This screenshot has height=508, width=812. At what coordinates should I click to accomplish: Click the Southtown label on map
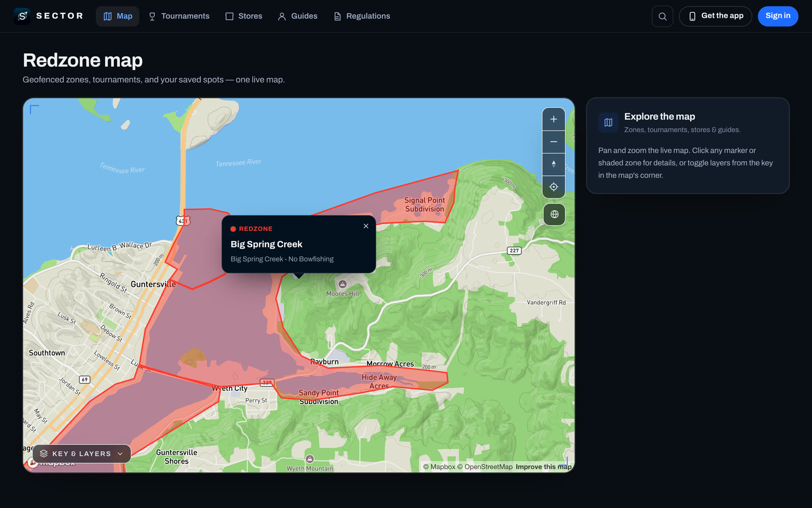(x=47, y=353)
